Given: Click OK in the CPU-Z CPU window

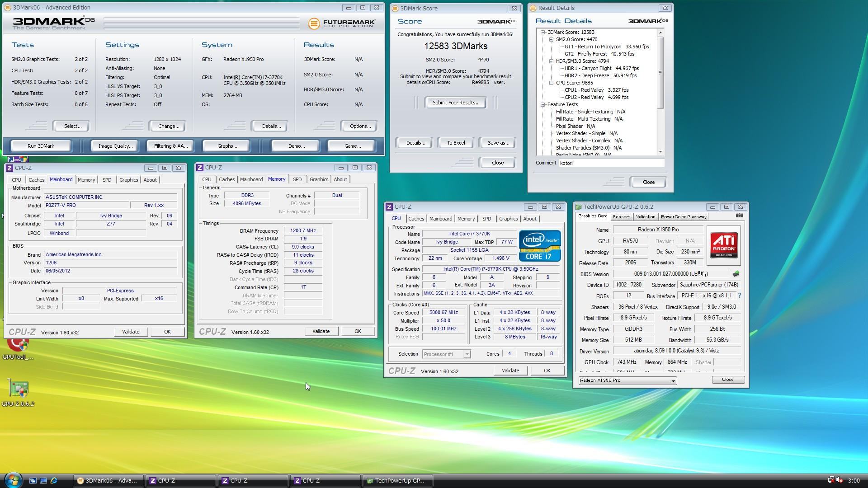Looking at the screenshot, I should (x=547, y=371).
